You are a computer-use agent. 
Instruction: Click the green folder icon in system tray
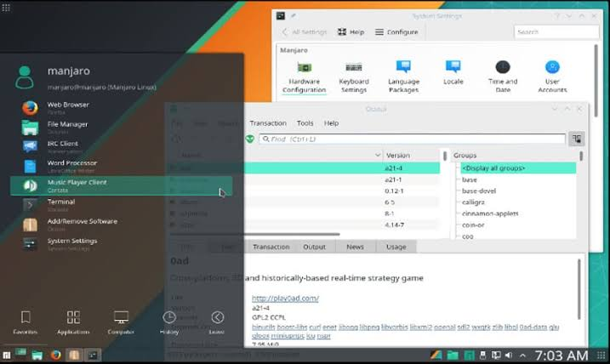452,355
